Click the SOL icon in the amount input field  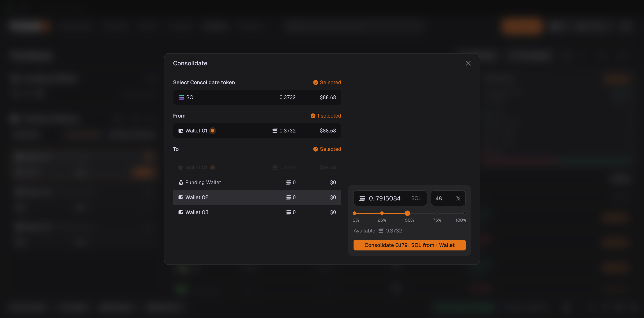(362, 198)
